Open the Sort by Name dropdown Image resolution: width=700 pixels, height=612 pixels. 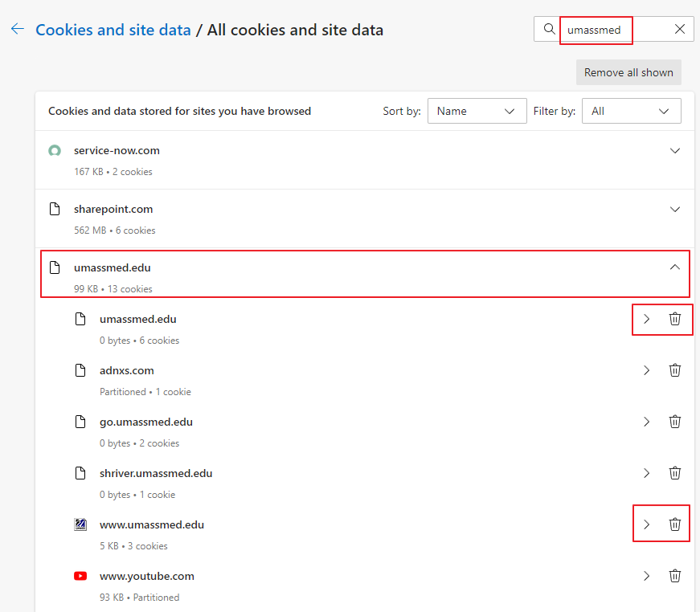[x=477, y=112]
